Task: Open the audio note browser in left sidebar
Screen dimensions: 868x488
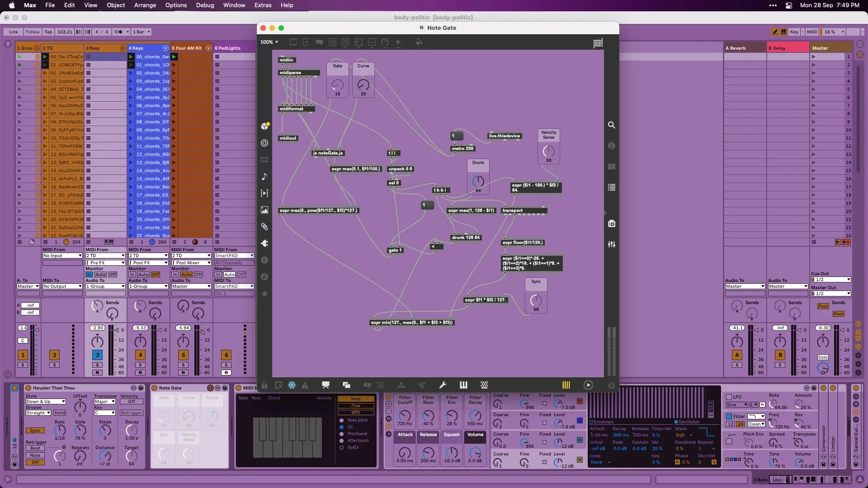Action: click(x=265, y=177)
